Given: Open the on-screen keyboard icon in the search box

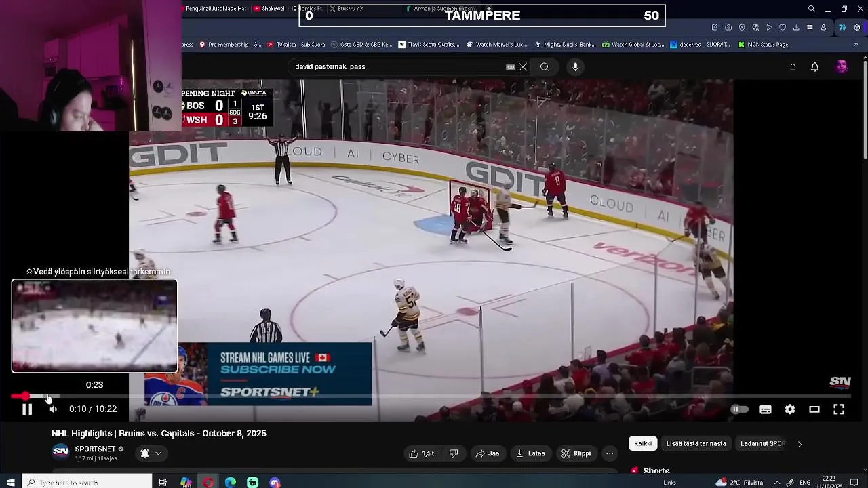Looking at the screenshot, I should [510, 67].
